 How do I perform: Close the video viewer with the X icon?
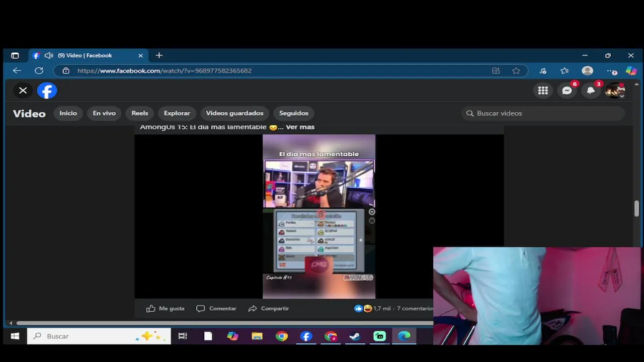click(23, 90)
